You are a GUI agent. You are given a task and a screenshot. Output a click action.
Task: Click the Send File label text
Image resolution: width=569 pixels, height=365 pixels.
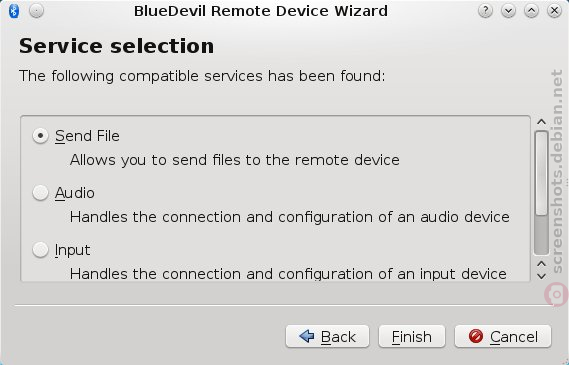(87, 136)
